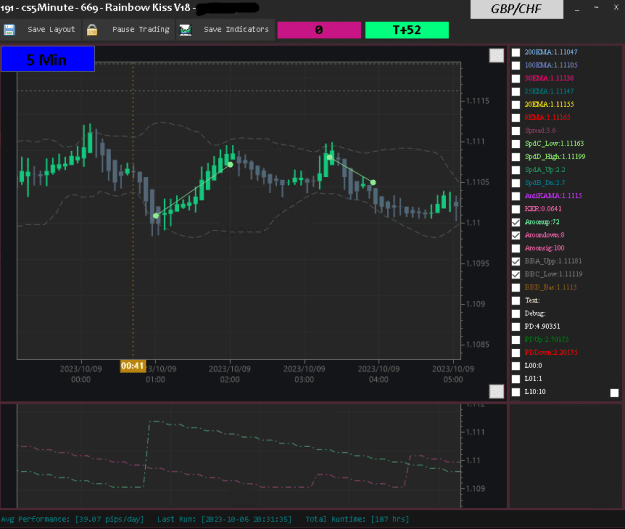
Task: Click white square at chart's bottom-right corner
Action: 496,391
